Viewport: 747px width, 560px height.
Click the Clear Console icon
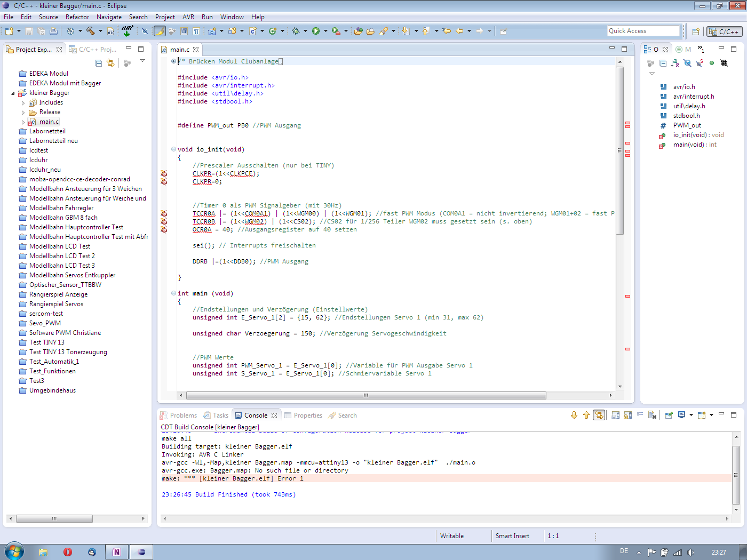coord(652,415)
